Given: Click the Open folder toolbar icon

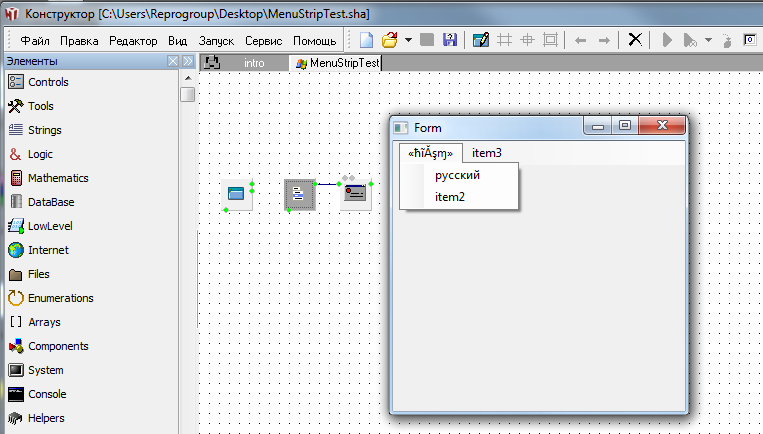Looking at the screenshot, I should tap(390, 41).
